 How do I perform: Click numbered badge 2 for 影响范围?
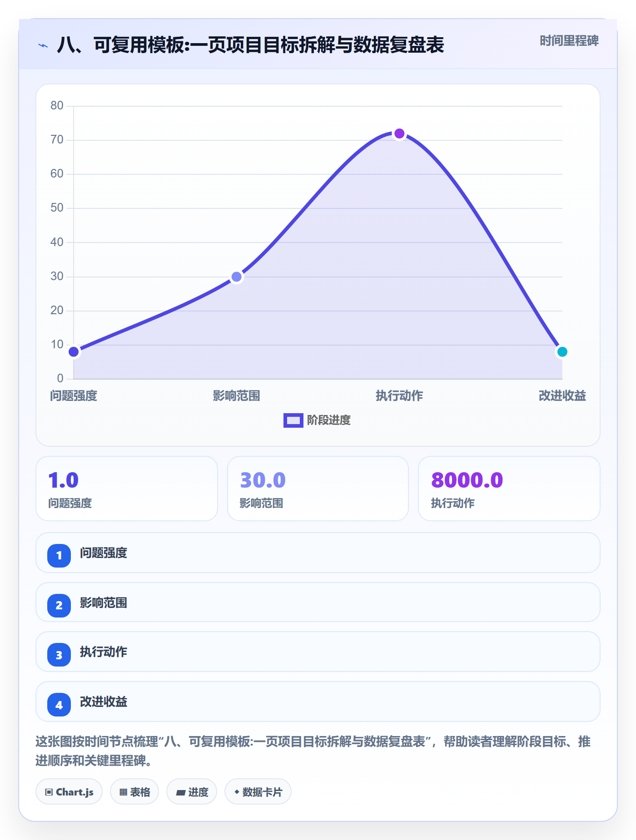59,605
